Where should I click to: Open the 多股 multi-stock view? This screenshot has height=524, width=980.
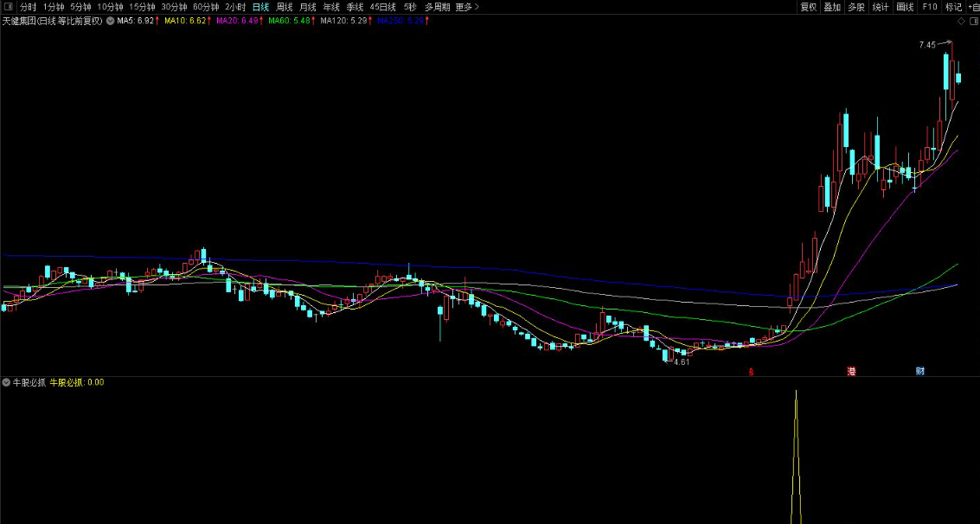click(x=855, y=7)
